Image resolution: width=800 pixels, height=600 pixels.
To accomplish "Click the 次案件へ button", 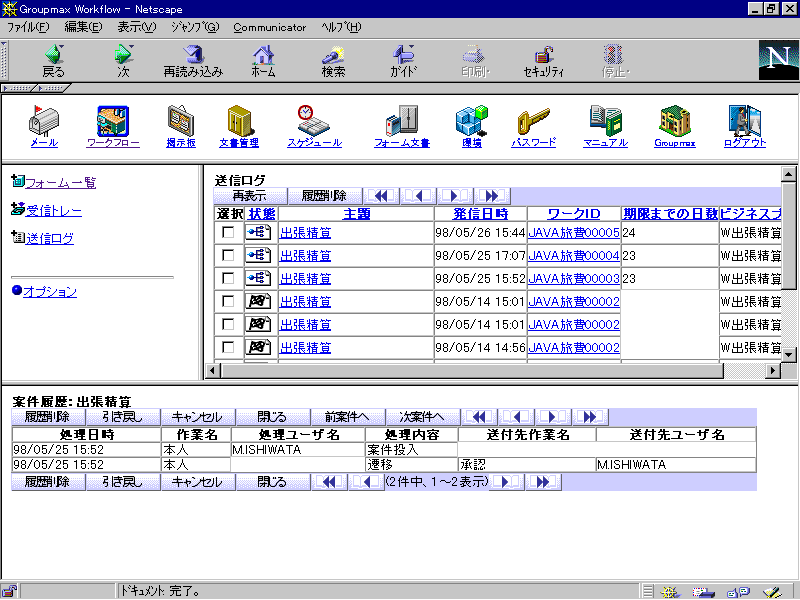I will coord(422,417).
